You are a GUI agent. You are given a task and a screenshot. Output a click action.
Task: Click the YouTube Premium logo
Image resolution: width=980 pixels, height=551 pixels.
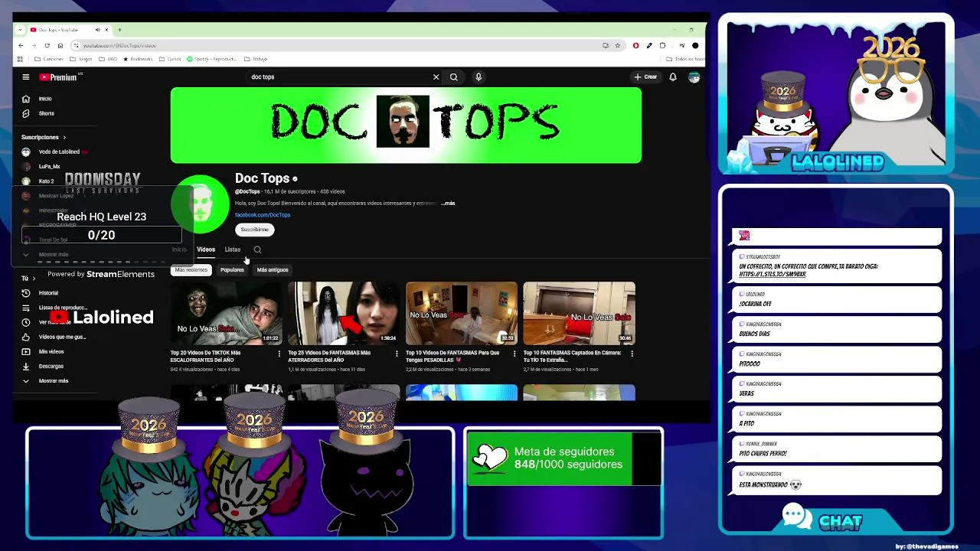58,77
